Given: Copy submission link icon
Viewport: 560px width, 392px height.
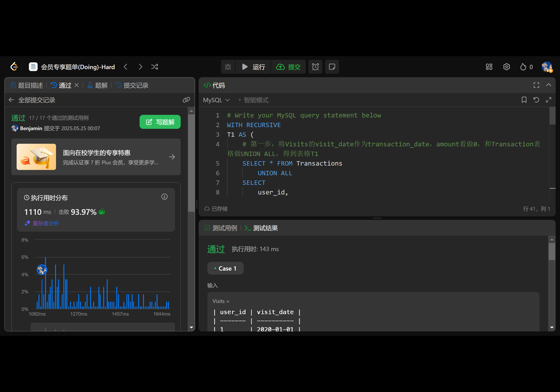Looking at the screenshot, I should click(x=186, y=100).
